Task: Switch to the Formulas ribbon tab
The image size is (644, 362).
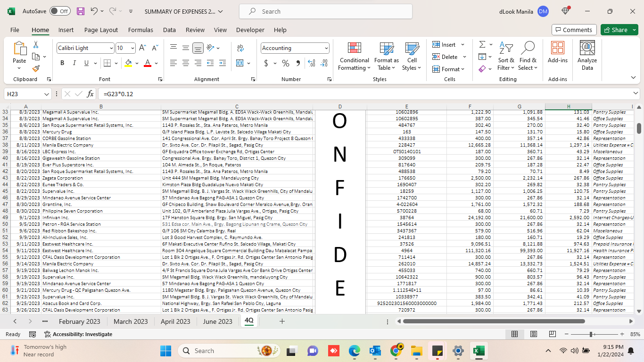Action: pos(140,30)
